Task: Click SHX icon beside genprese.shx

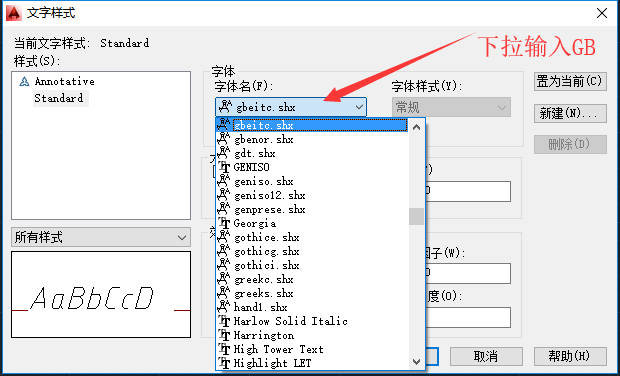Action: click(224, 209)
